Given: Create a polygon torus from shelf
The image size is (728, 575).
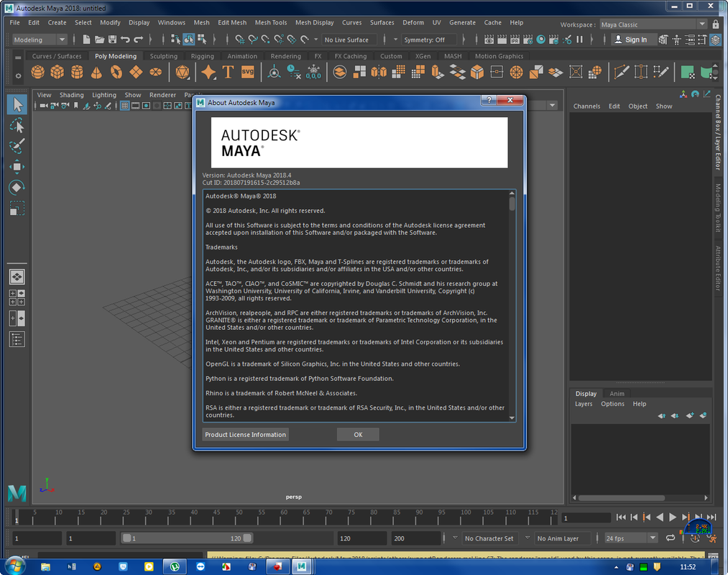Looking at the screenshot, I should point(116,72).
